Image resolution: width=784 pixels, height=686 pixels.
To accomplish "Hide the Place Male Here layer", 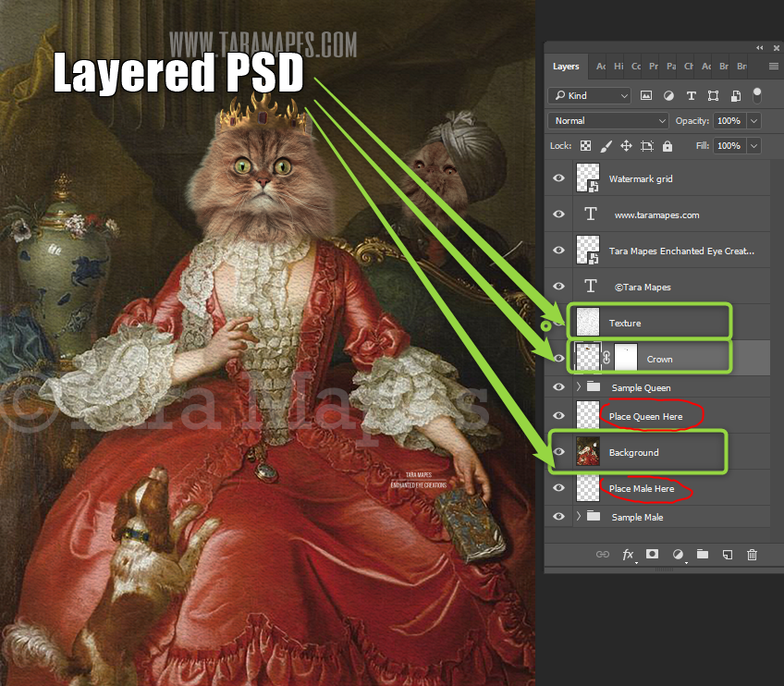I will pos(558,487).
